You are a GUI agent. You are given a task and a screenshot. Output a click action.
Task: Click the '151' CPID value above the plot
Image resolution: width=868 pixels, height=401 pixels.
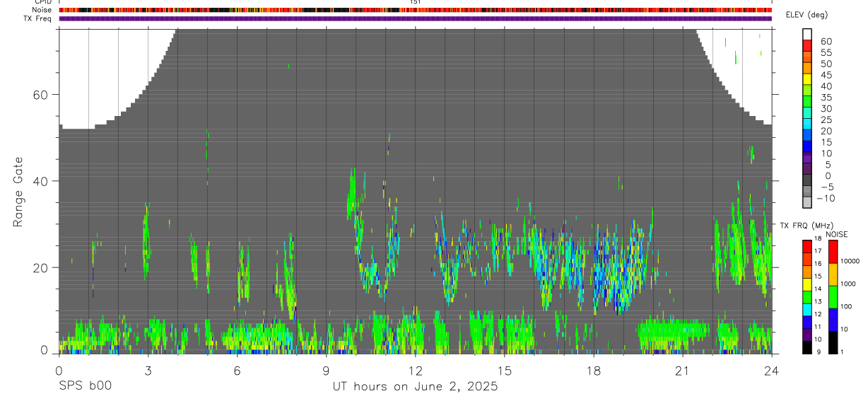[x=416, y=2]
